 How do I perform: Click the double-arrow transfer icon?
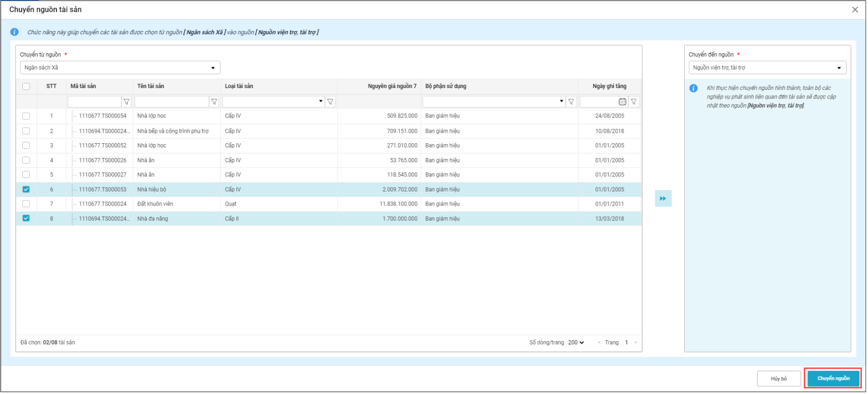click(663, 199)
